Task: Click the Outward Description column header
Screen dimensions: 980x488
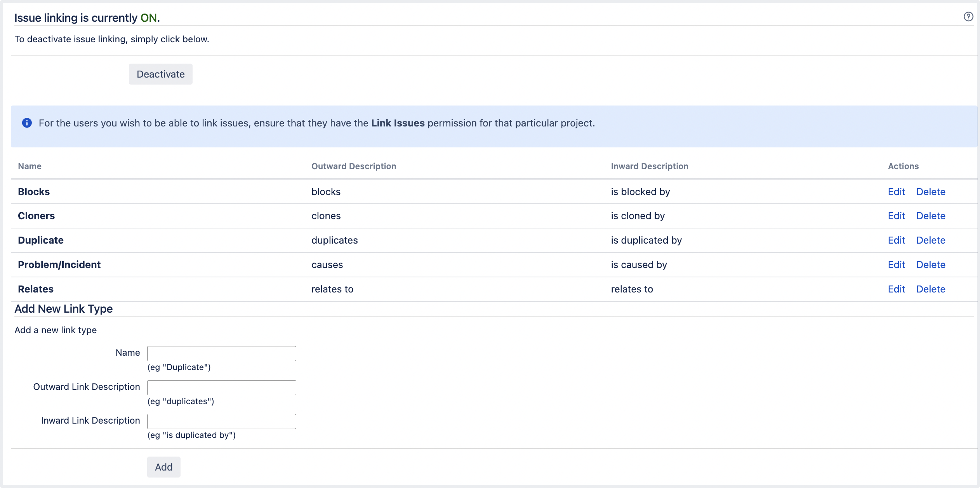Action: pyautogui.click(x=353, y=166)
